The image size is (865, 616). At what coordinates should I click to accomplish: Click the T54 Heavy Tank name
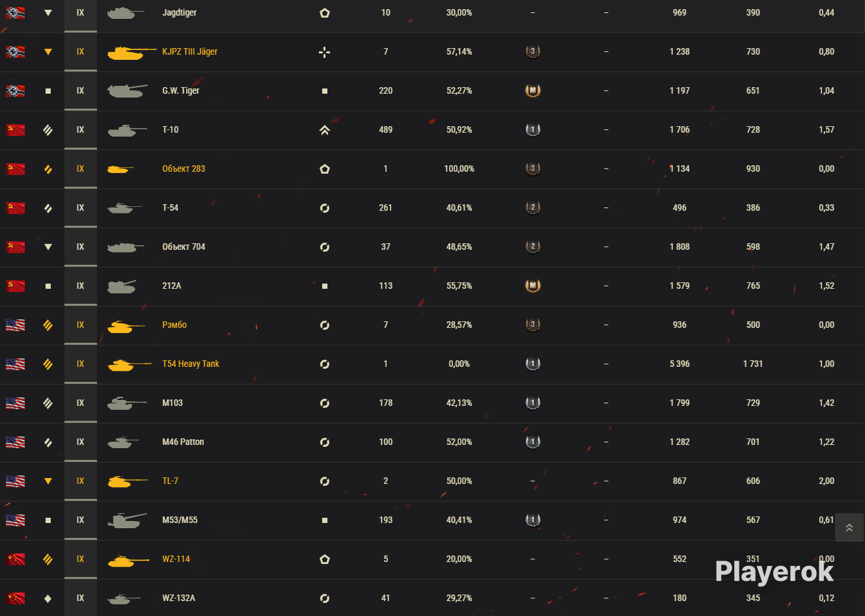[191, 364]
